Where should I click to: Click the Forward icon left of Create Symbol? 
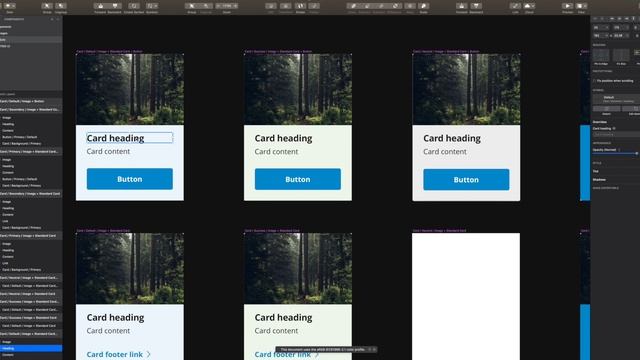click(100, 6)
